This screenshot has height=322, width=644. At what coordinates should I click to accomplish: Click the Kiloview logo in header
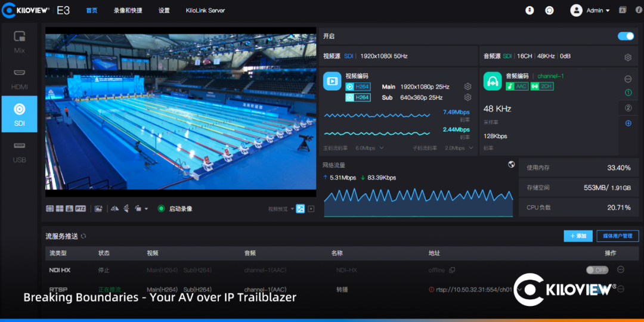pyautogui.click(x=26, y=10)
